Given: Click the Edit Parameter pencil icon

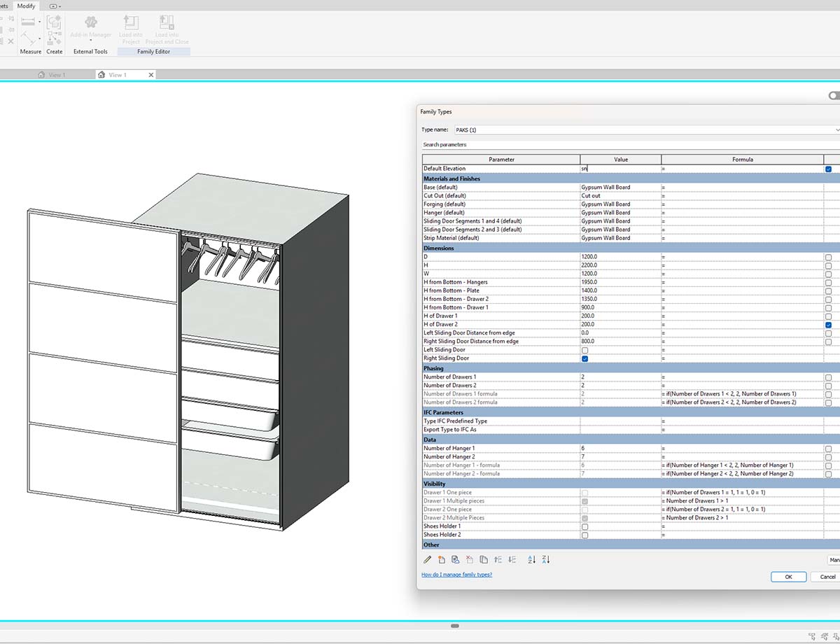Looking at the screenshot, I should (x=428, y=559).
